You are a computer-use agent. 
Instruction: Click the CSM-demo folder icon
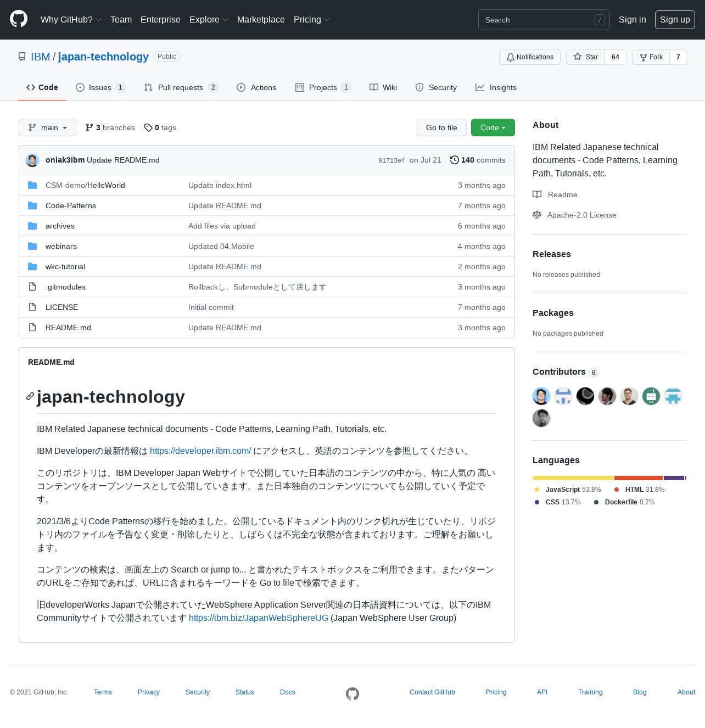pos(32,185)
